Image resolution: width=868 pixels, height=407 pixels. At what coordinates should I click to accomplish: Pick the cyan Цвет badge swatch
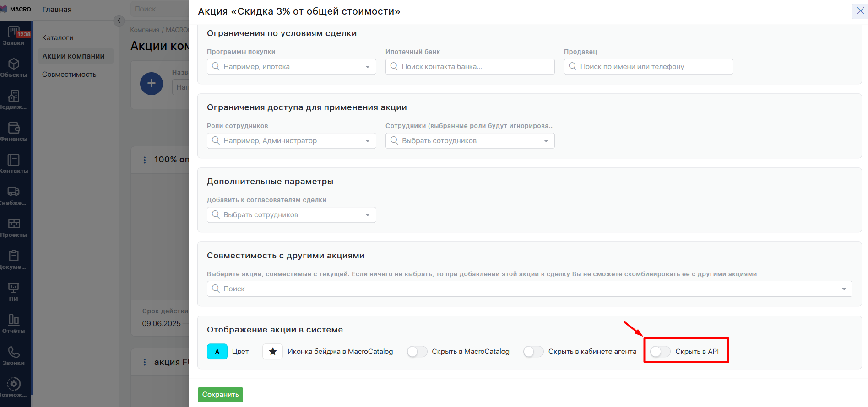(217, 351)
